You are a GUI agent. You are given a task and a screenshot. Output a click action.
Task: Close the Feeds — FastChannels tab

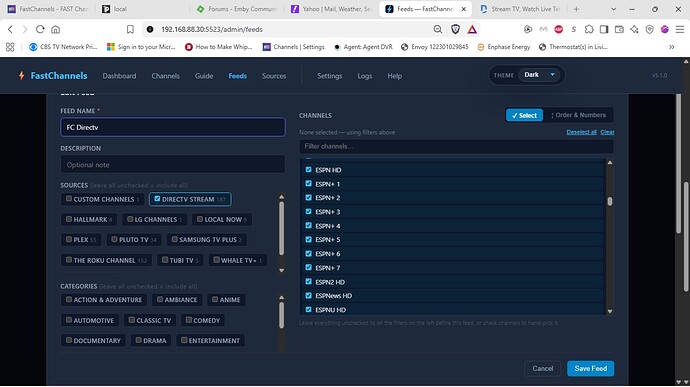coord(463,9)
